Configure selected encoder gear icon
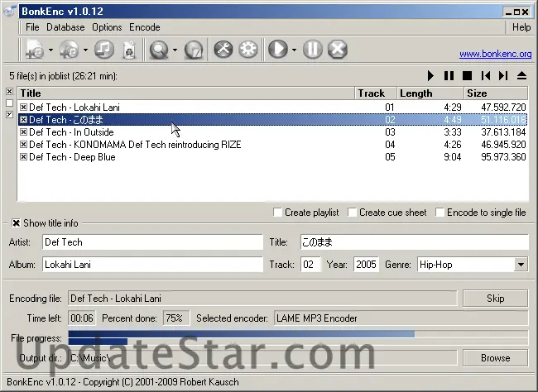This screenshot has height=392, width=538. click(248, 50)
